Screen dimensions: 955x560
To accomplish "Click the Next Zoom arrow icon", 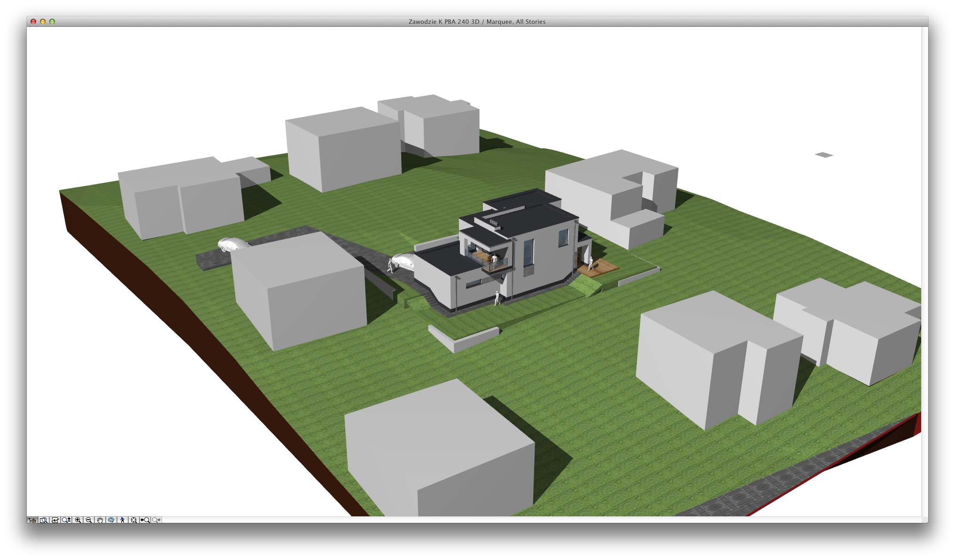I will tap(157, 520).
